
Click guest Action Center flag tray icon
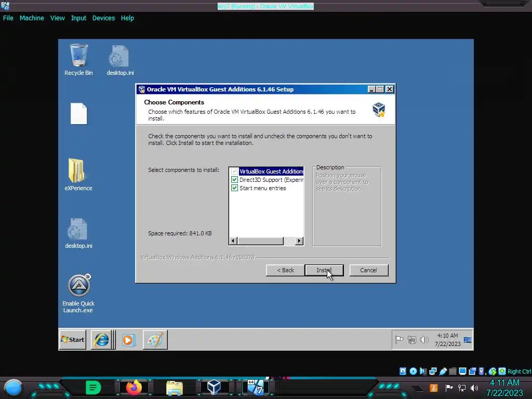tap(399, 339)
